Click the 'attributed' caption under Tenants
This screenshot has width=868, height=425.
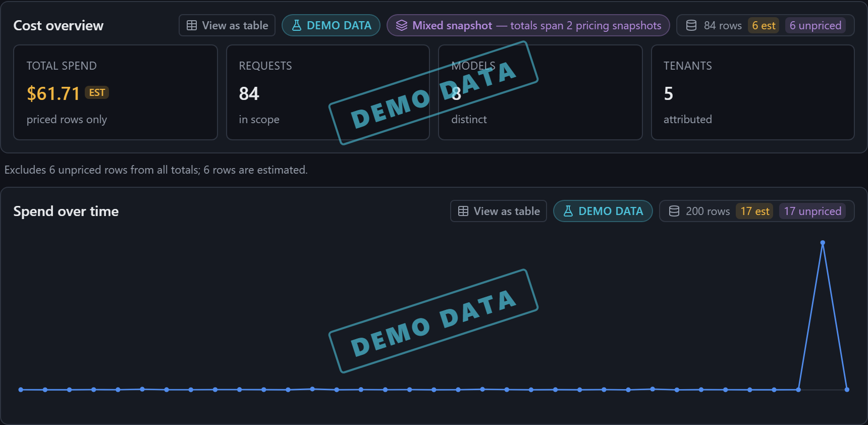tap(688, 120)
